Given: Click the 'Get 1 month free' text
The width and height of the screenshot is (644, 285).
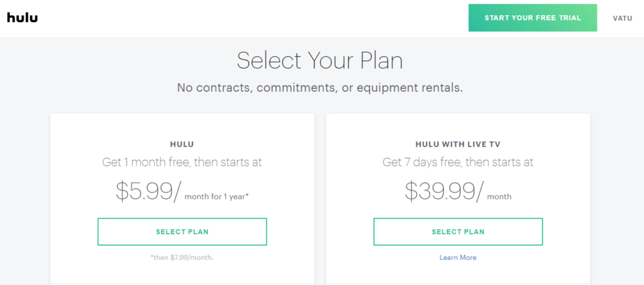Looking at the screenshot, I should click(x=182, y=162).
